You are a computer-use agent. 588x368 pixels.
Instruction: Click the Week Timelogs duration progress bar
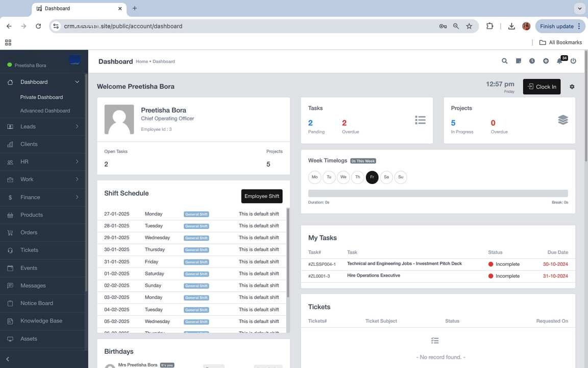(x=437, y=194)
